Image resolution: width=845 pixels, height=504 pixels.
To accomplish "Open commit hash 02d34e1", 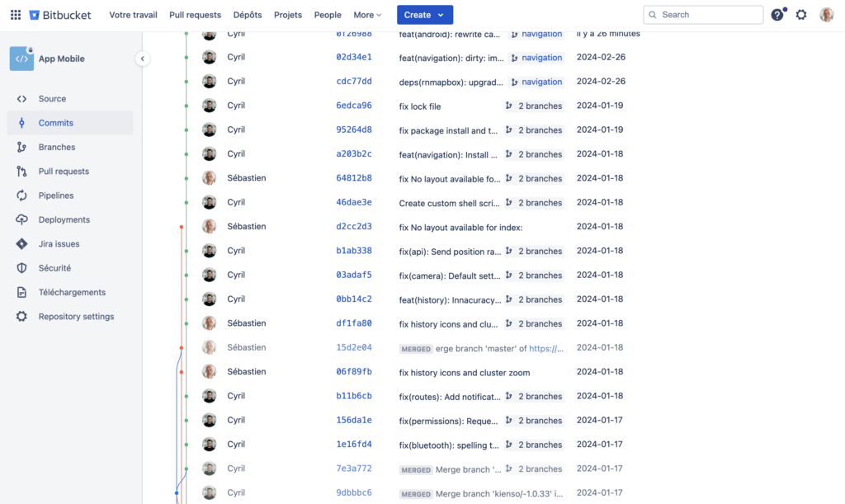I will point(354,57).
